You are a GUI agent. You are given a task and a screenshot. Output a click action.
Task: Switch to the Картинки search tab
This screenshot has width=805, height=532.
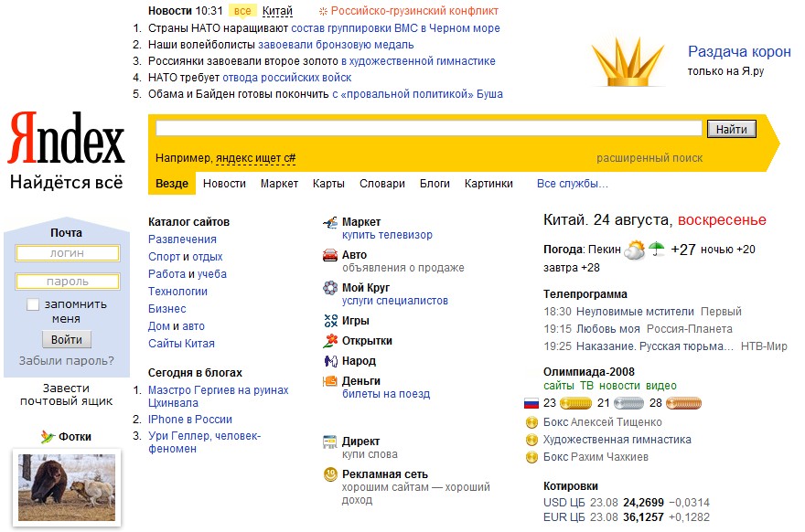[488, 184]
